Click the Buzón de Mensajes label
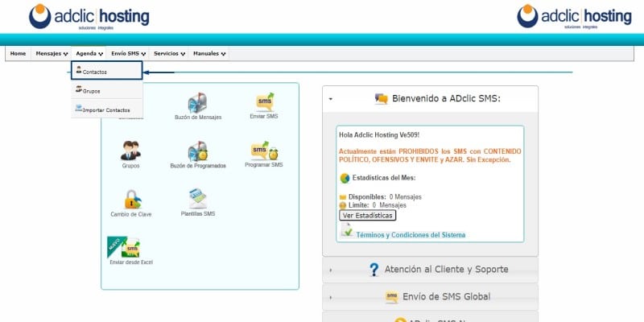This screenshot has height=322, width=644. tap(198, 118)
